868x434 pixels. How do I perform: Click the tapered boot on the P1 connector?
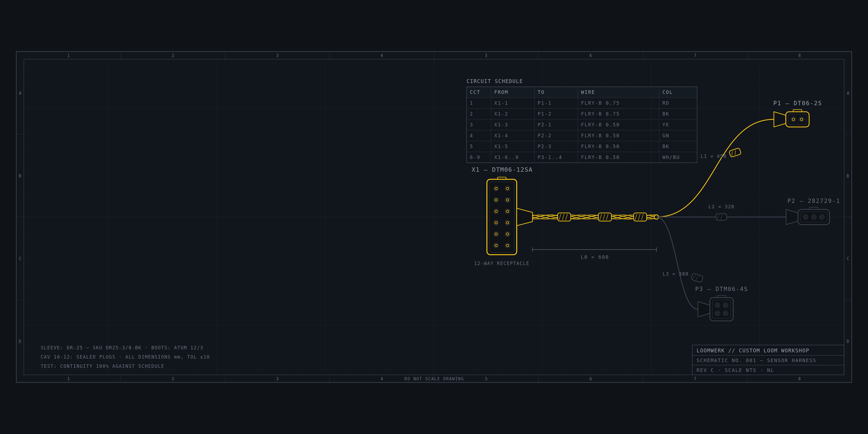point(780,119)
